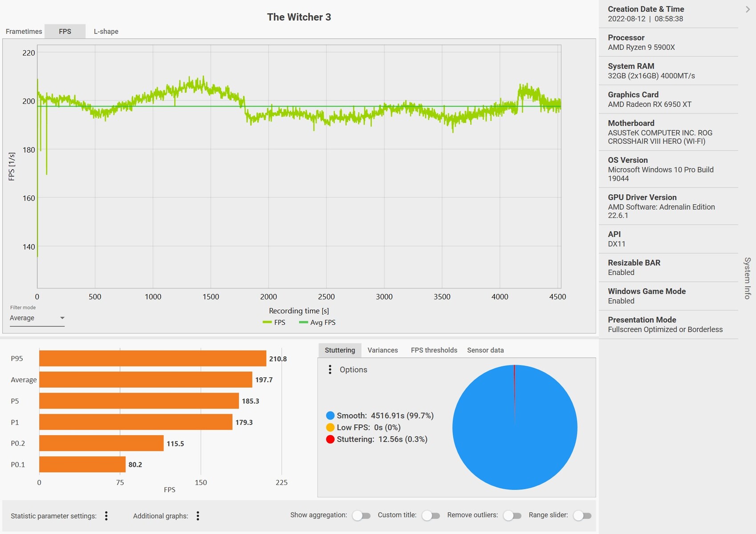
Task: Open the Filter mode Average dropdown
Action: [37, 318]
